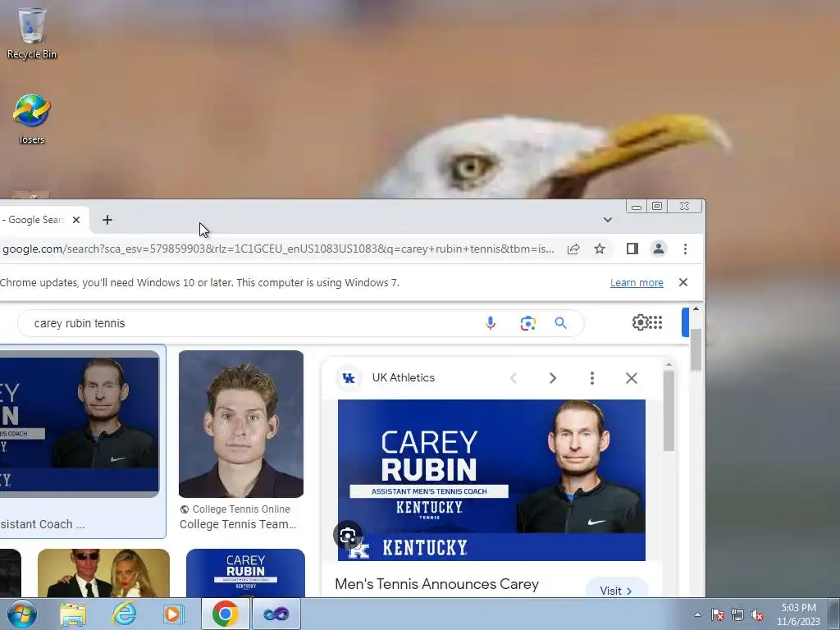Show hidden system tray icons

click(x=697, y=614)
